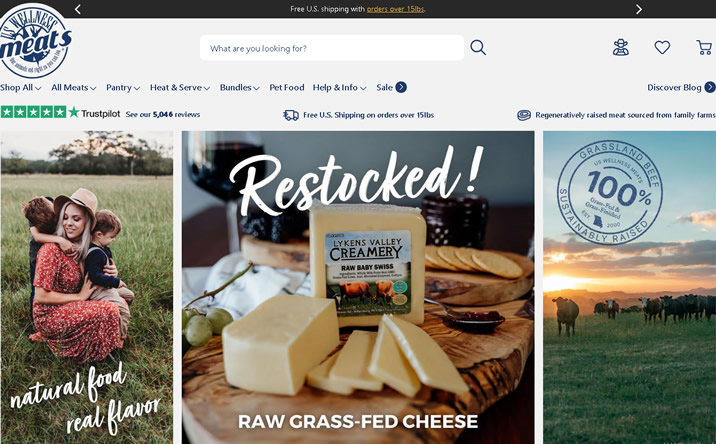This screenshot has height=444, width=716.
Task: Show next announcement with right arrow
Action: click(639, 9)
